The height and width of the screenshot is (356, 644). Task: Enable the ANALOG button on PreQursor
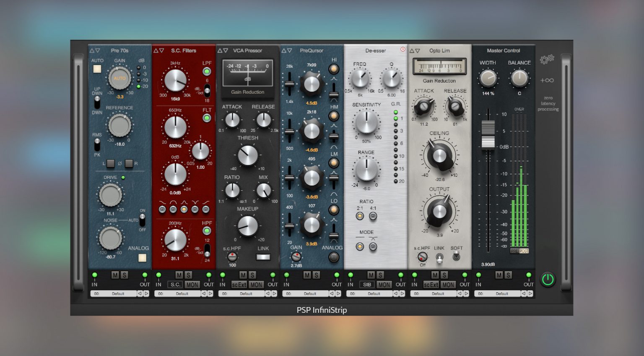[333, 258]
